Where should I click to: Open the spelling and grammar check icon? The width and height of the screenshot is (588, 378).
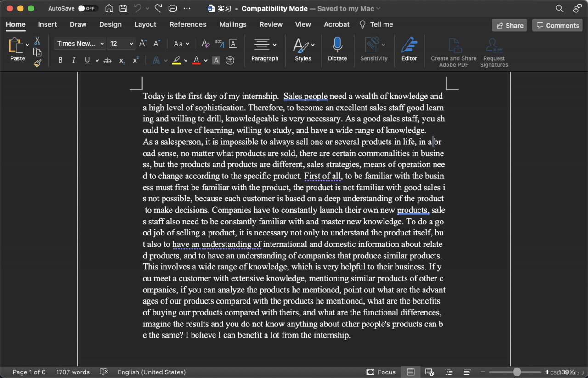(x=104, y=372)
